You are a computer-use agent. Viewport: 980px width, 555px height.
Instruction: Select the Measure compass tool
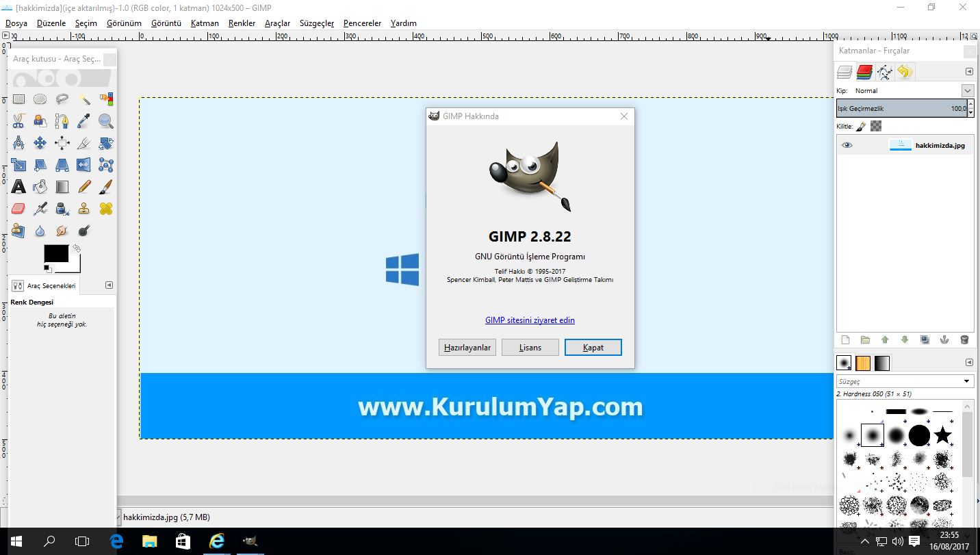pyautogui.click(x=18, y=143)
